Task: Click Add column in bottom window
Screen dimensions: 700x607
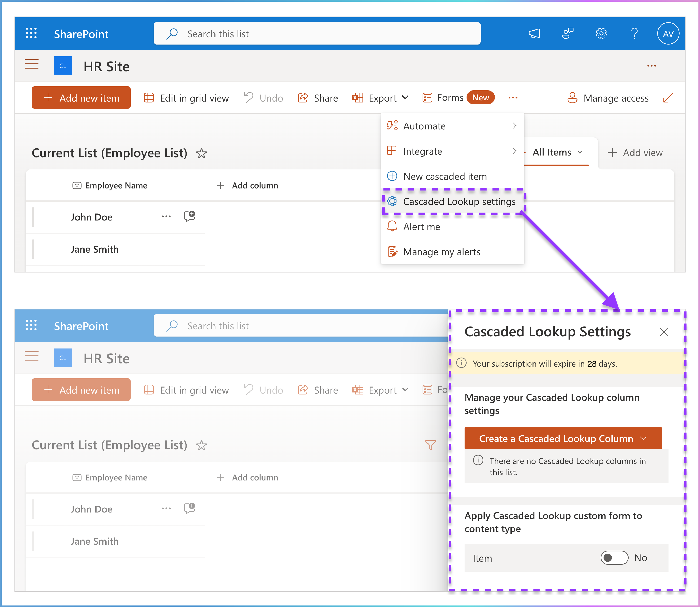Action: [248, 477]
